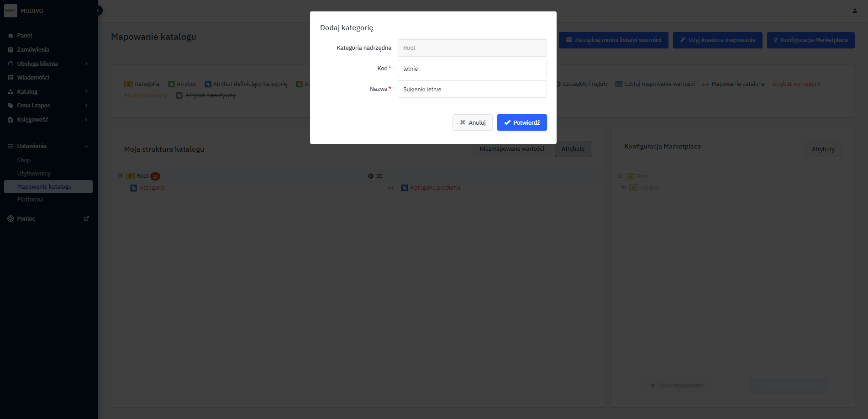Click the Wiadomości chat icon
Image resolution: width=868 pixels, height=419 pixels.
point(11,78)
